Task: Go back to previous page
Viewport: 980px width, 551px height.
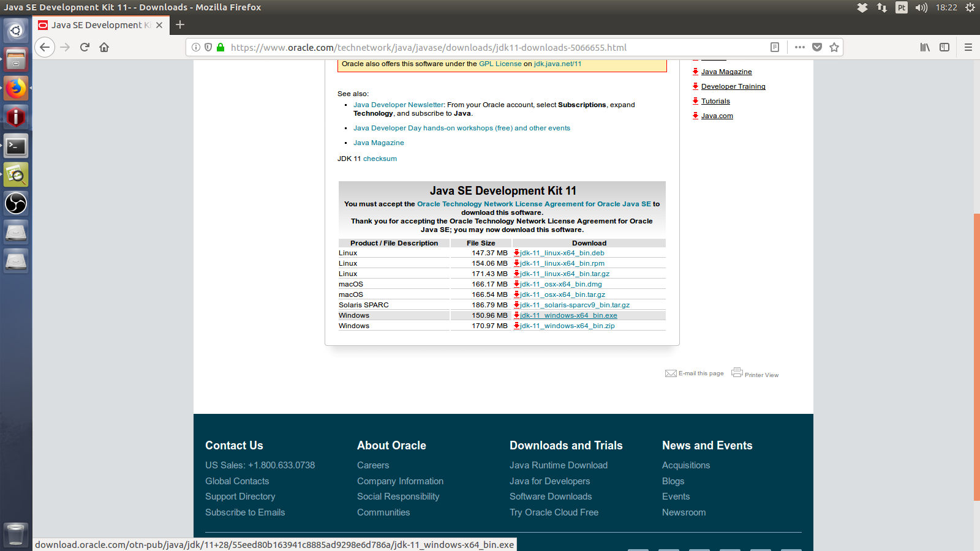Action: [x=45, y=47]
